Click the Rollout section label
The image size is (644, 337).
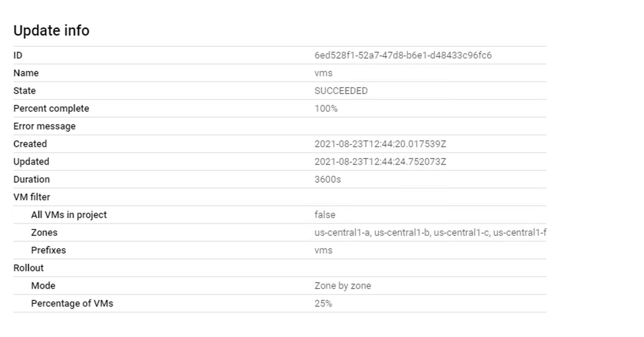(x=28, y=268)
